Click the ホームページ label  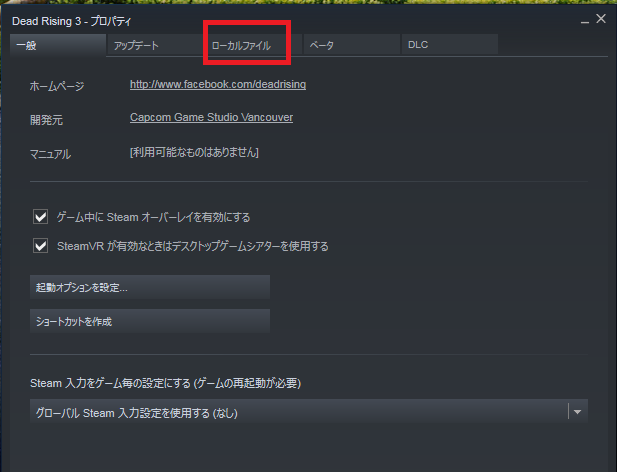(x=57, y=86)
